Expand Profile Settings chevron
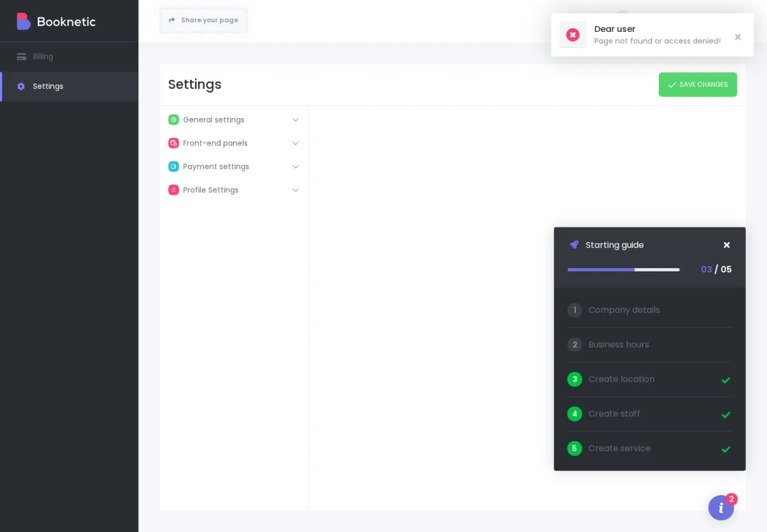767x532 pixels. [x=295, y=190]
